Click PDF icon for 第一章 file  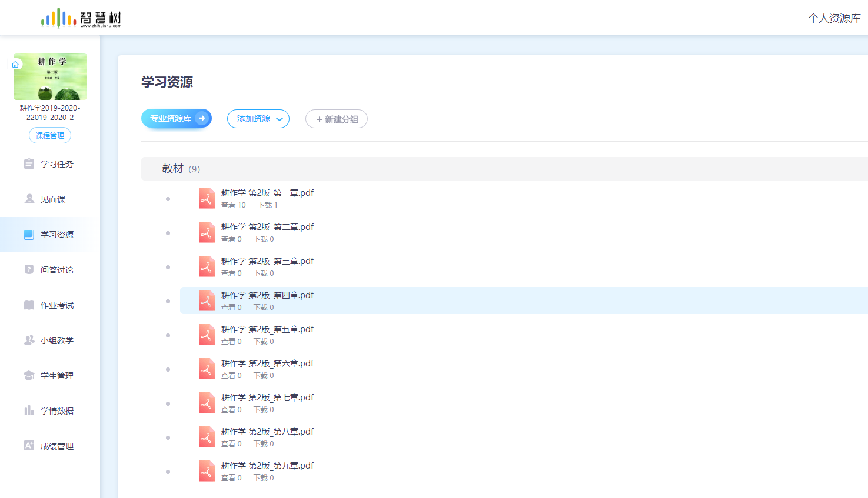[x=207, y=199]
